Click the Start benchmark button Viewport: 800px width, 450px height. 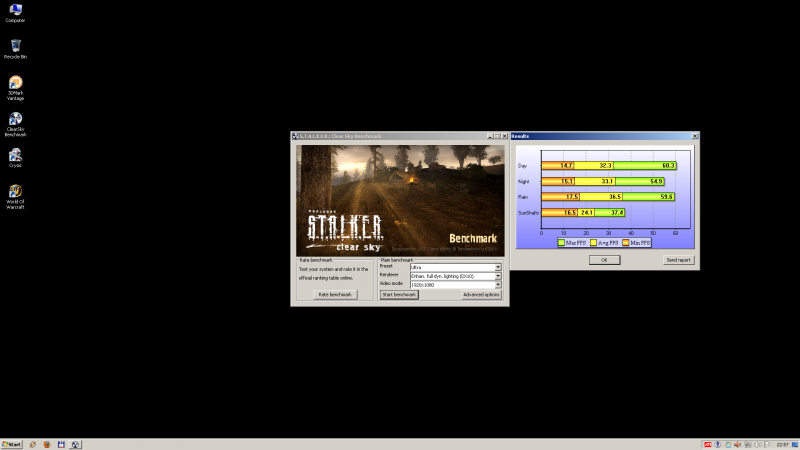click(399, 294)
